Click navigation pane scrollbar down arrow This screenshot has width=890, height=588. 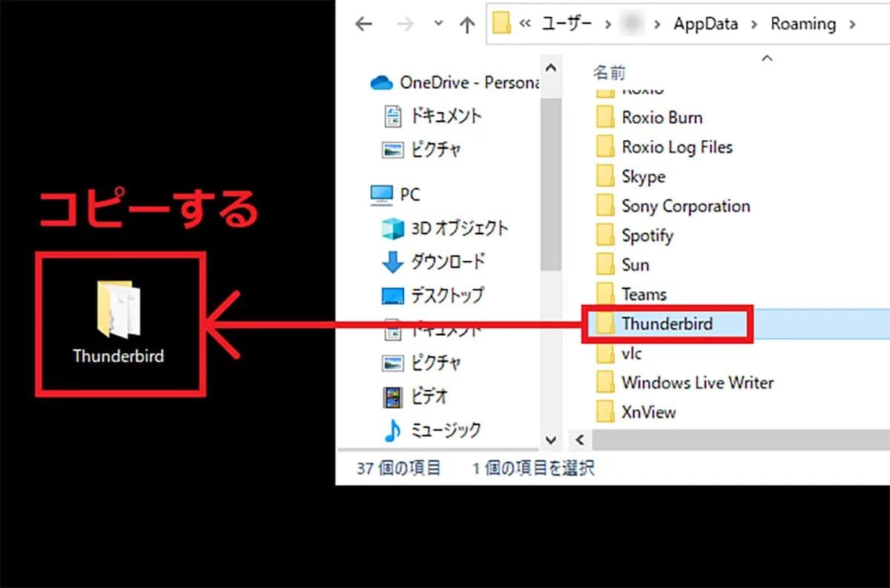coord(551,440)
